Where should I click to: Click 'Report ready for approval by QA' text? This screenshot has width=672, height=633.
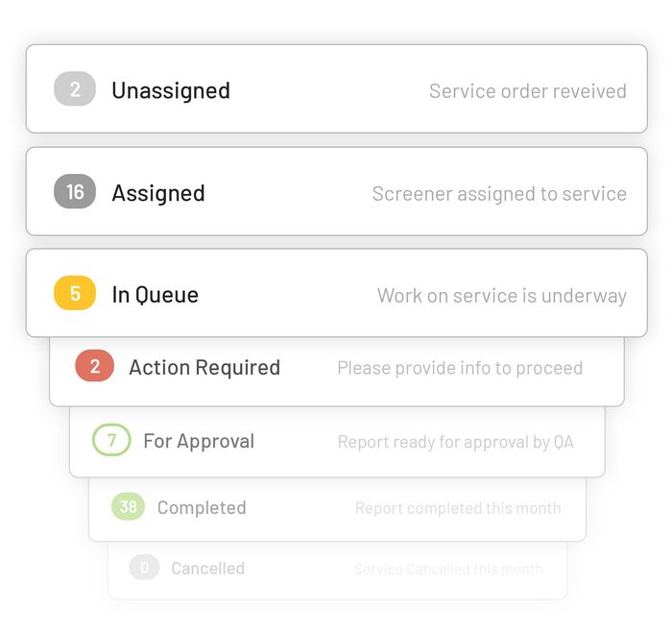coord(456,442)
